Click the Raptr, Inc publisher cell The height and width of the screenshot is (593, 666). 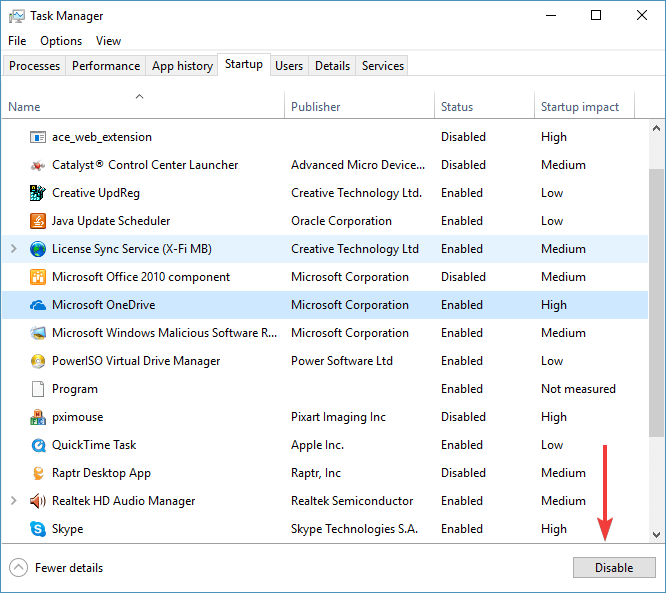[x=316, y=473]
